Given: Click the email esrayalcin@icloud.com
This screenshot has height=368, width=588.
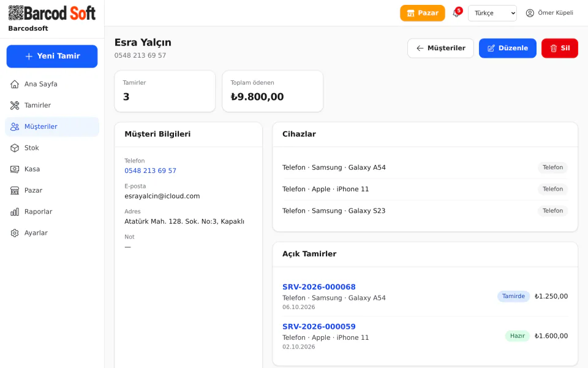Looking at the screenshot, I should (162, 196).
